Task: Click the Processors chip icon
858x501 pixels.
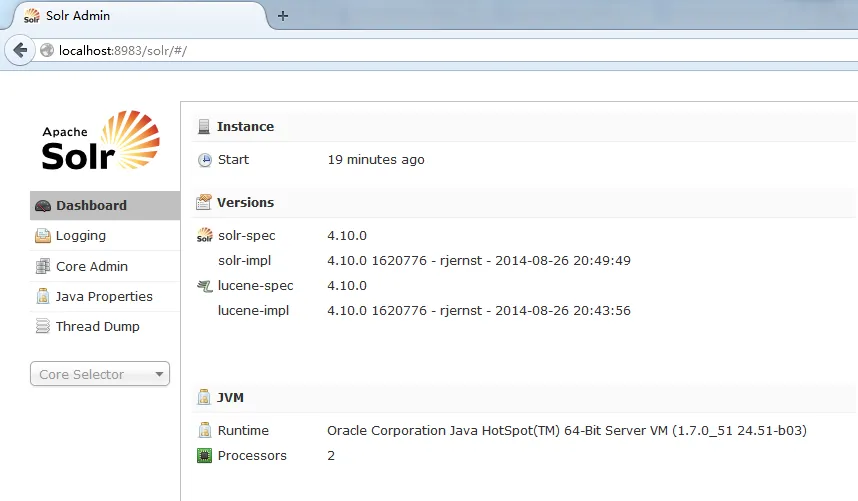Action: 204,456
